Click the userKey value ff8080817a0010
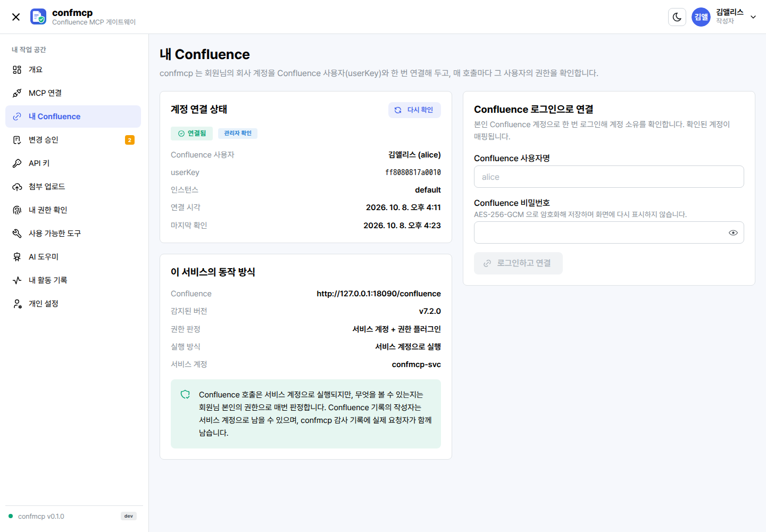Screen dimensions: 766x532 coord(413,172)
